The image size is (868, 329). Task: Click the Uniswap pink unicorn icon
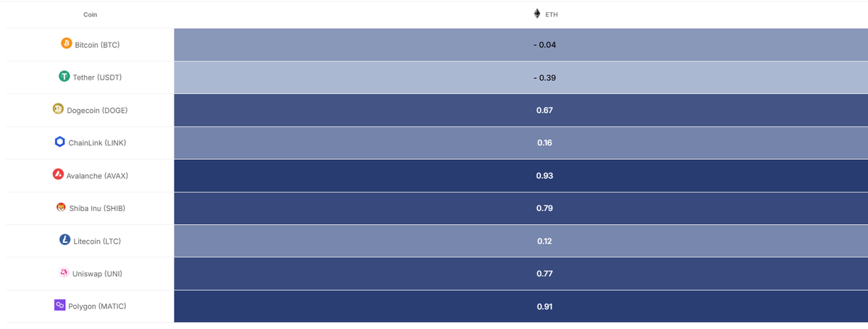click(63, 273)
